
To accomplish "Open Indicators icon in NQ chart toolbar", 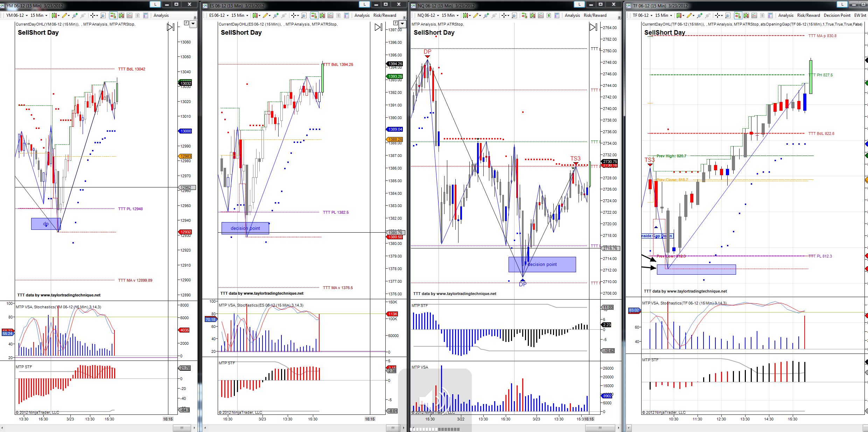I will coord(541,15).
